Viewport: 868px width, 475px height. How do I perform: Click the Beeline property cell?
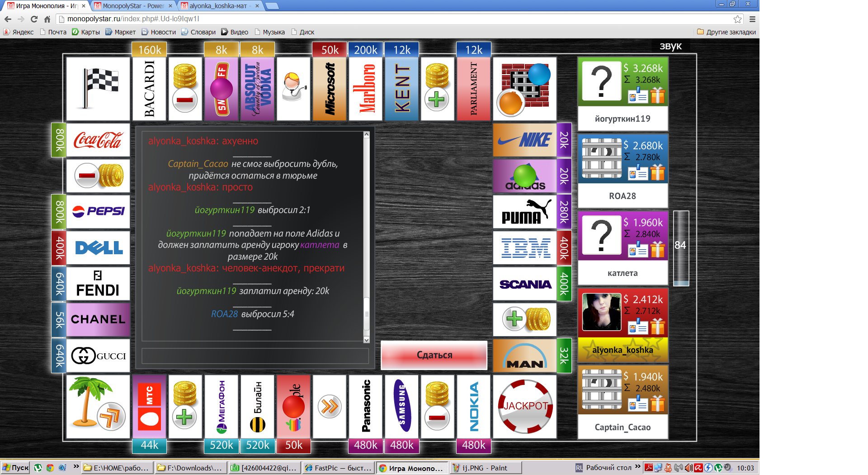click(x=257, y=406)
